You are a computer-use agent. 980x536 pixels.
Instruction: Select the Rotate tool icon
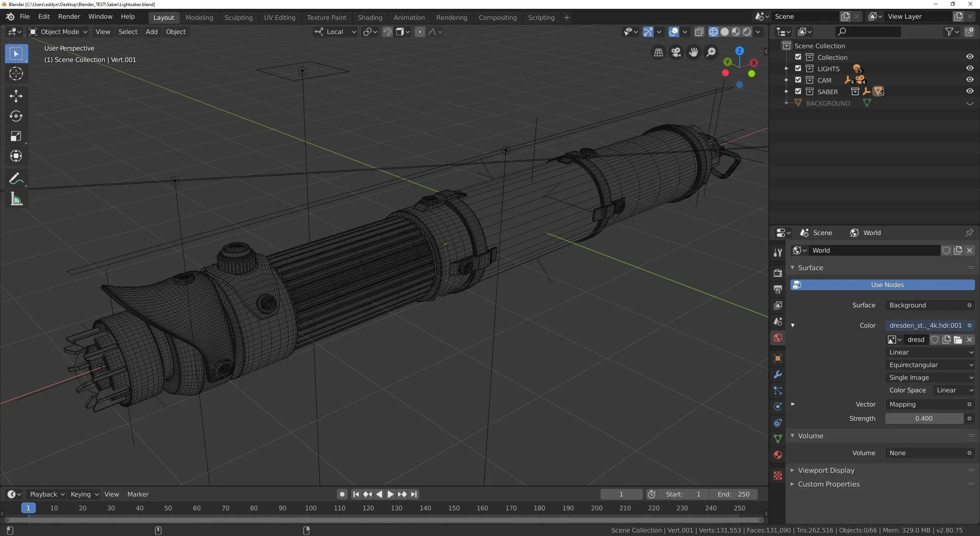coord(16,115)
